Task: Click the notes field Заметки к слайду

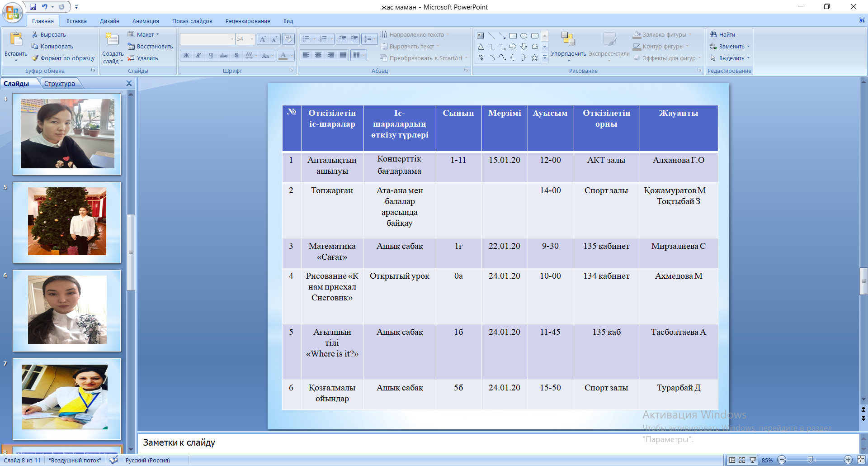Action: 498,443
